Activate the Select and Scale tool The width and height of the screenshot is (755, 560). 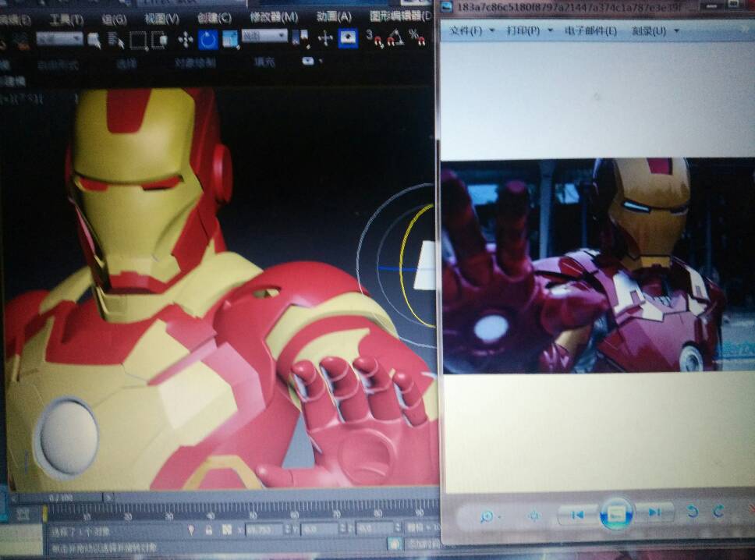click(230, 40)
